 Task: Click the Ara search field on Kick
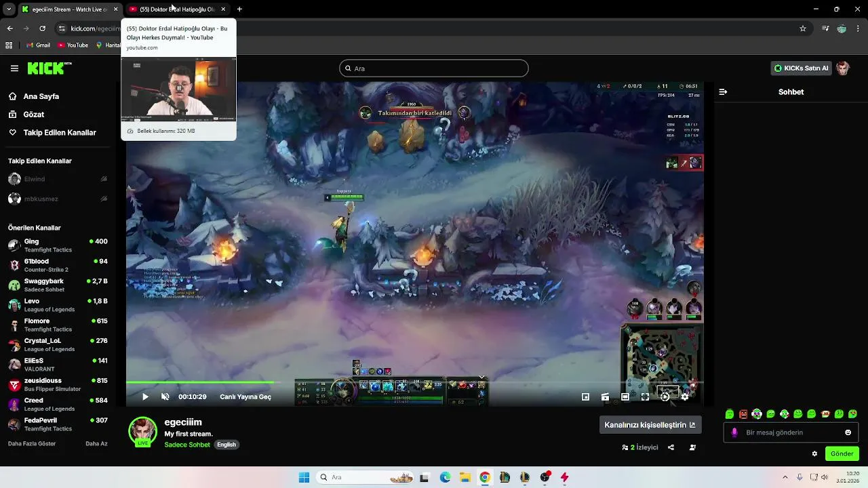[x=434, y=68]
